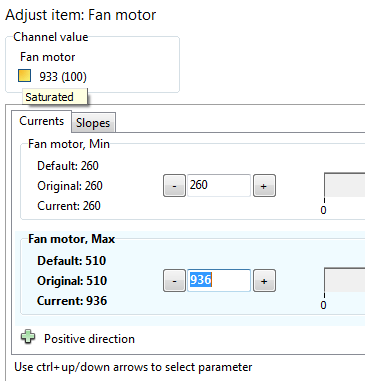Click the Fan motor Max slider bar
The width and height of the screenshot is (365, 381).
coord(345,280)
